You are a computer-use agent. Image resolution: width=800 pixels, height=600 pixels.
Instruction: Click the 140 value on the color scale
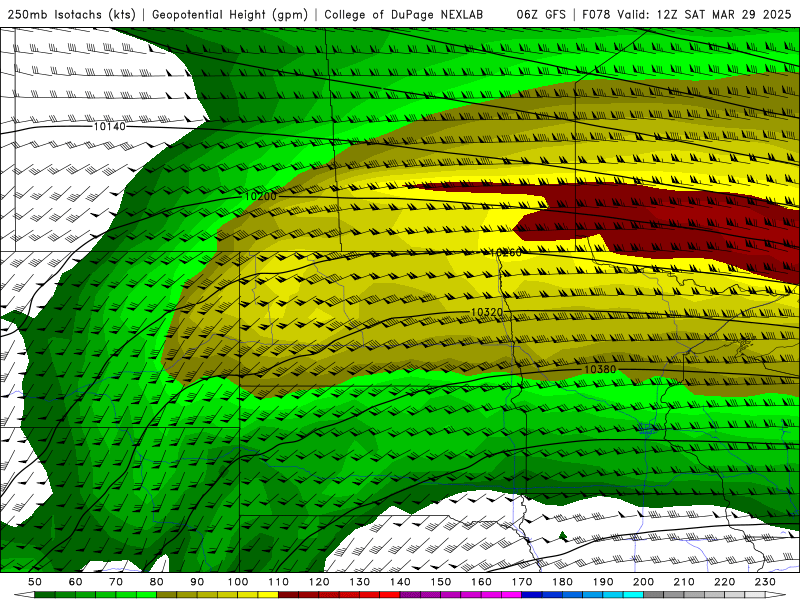pos(400,582)
